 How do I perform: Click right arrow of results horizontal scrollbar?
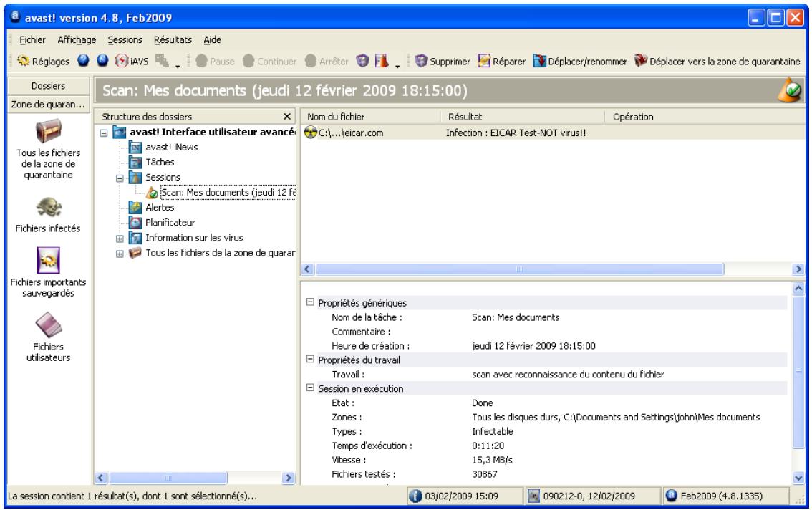[x=798, y=269]
